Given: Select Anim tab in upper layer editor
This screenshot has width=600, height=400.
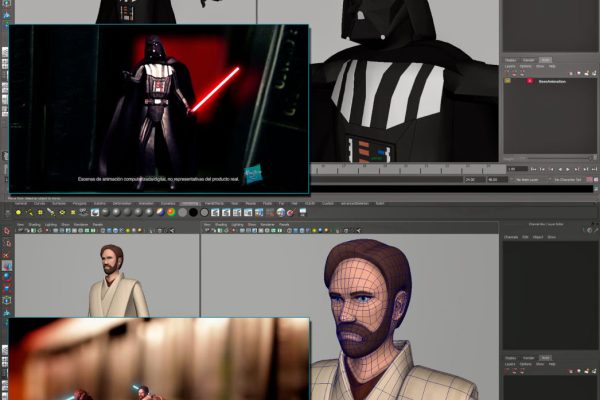Looking at the screenshot, I should (545, 60).
